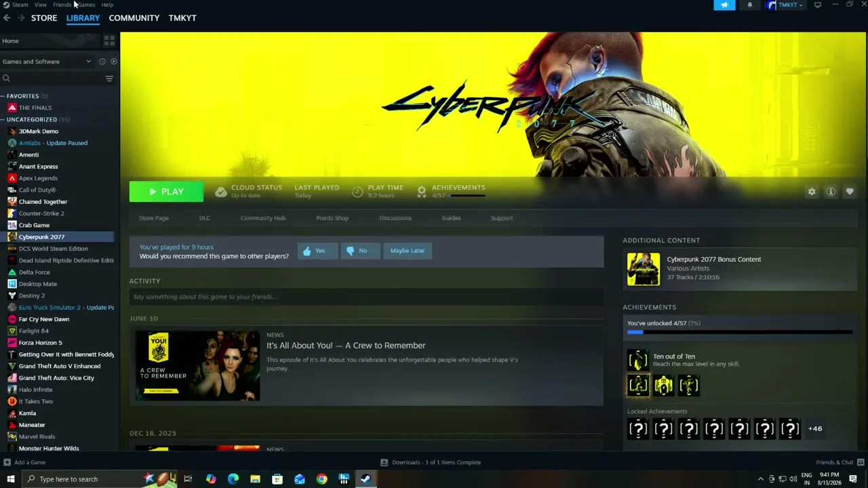Click the green PLAY button
The width and height of the screenshot is (868, 488).
coord(166,192)
